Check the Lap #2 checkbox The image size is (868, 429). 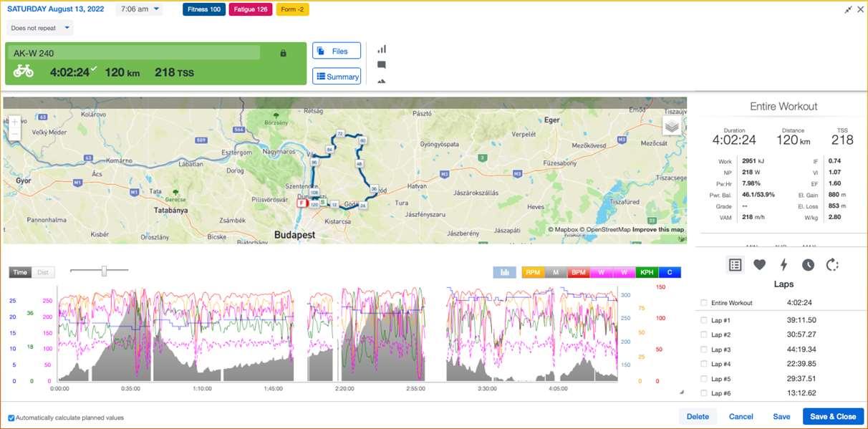704,334
